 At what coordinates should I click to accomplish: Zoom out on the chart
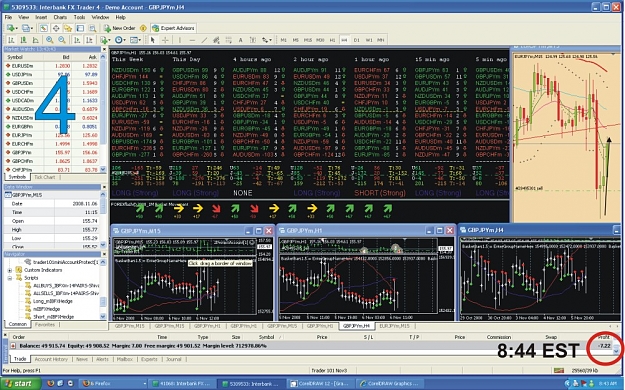pyautogui.click(x=62, y=40)
